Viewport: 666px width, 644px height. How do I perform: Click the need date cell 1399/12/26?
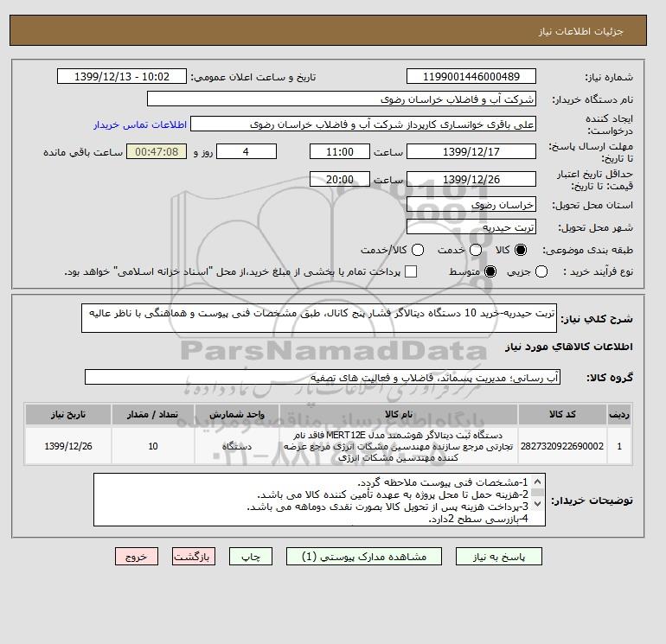click(68, 446)
